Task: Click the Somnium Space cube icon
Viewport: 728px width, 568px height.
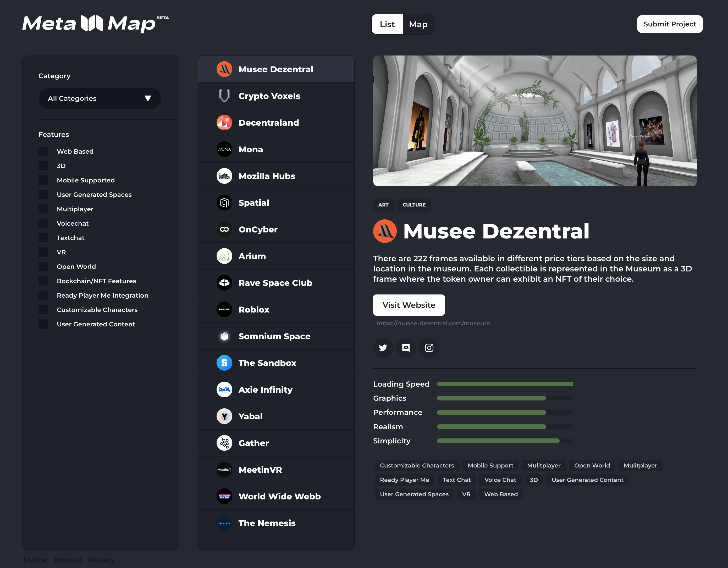Action: click(224, 336)
